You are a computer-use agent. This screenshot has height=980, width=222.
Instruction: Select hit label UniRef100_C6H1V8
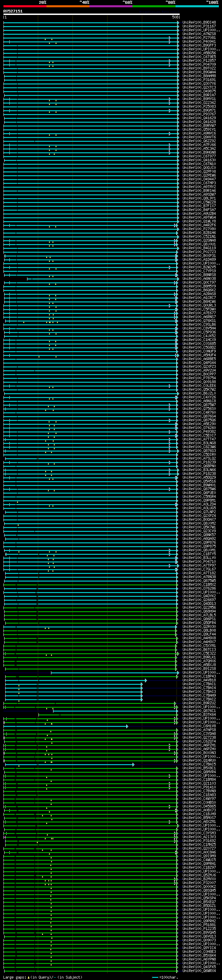pos(199,726)
